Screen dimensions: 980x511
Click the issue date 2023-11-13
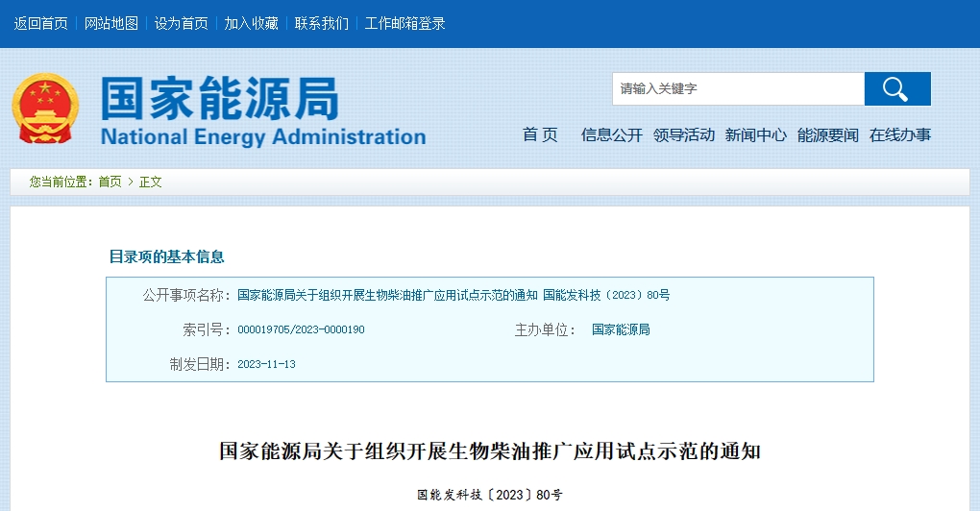[266, 364]
